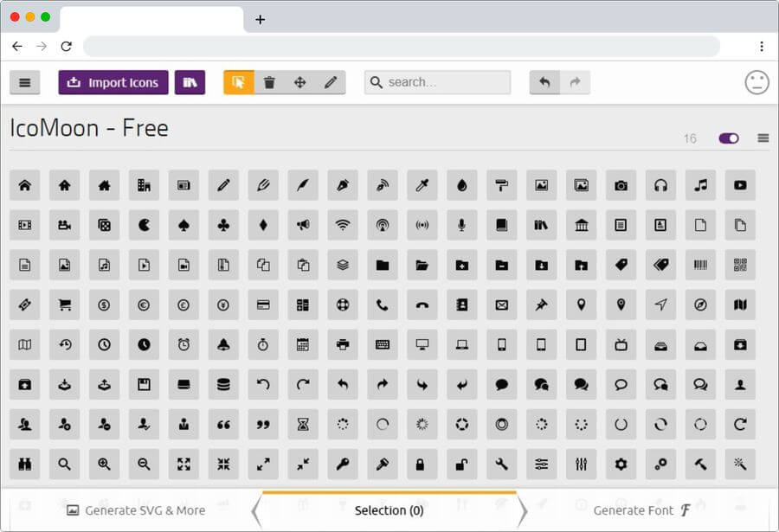Select the music note icon

[700, 185]
